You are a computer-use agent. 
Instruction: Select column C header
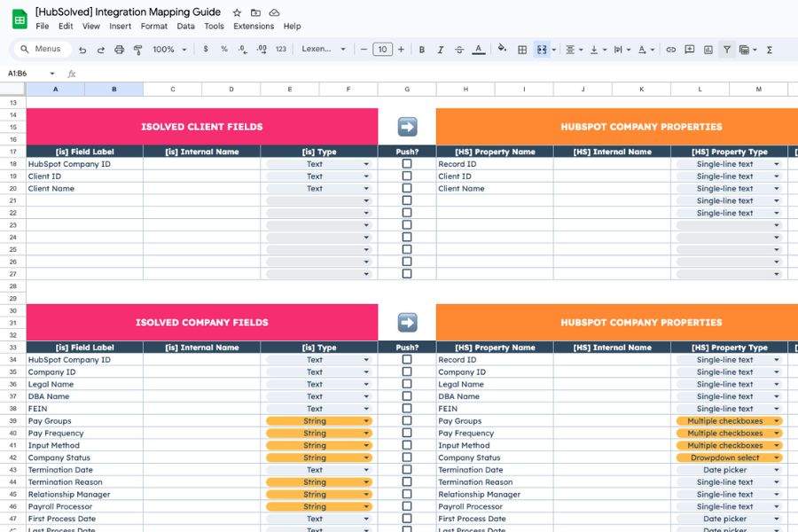click(x=173, y=89)
